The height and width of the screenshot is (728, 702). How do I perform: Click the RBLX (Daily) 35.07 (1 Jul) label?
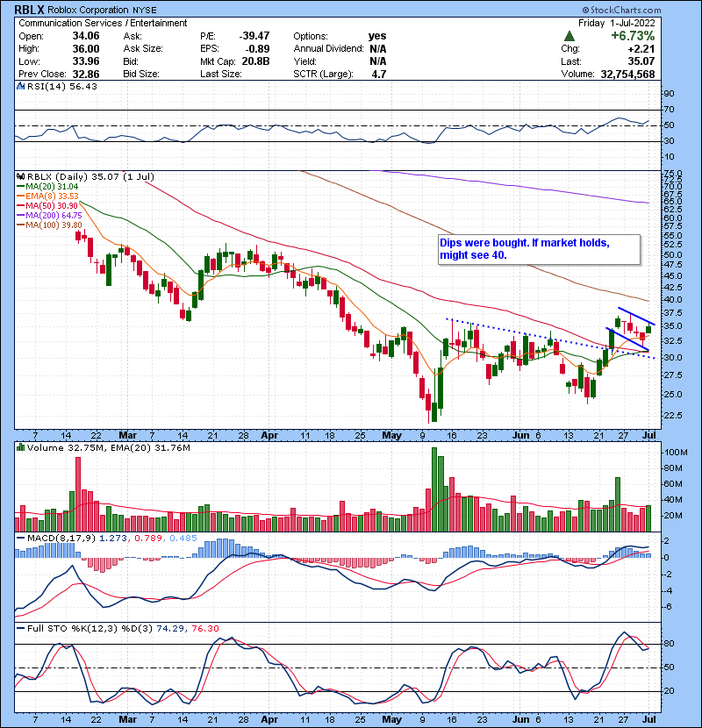pyautogui.click(x=90, y=176)
